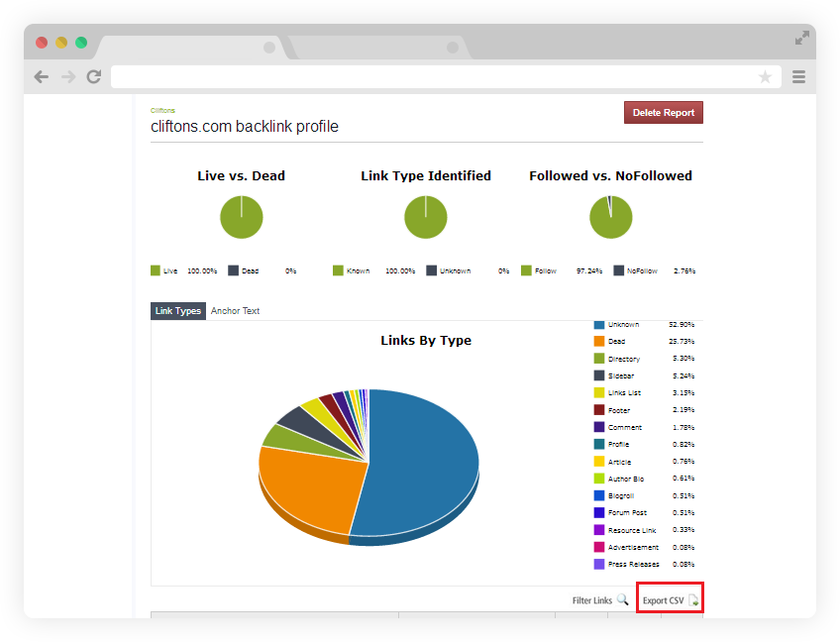
Task: Switch to the Anchor Text tab
Action: point(235,311)
